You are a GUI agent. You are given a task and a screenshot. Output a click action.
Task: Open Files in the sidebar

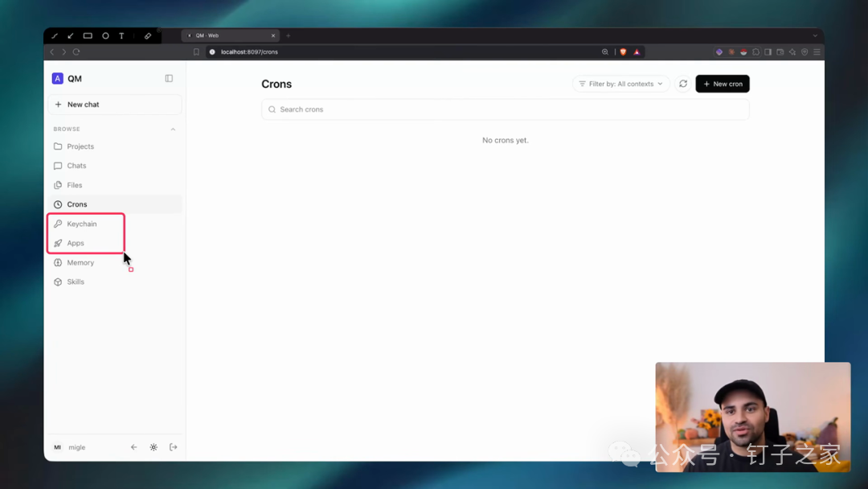pyautogui.click(x=115, y=185)
